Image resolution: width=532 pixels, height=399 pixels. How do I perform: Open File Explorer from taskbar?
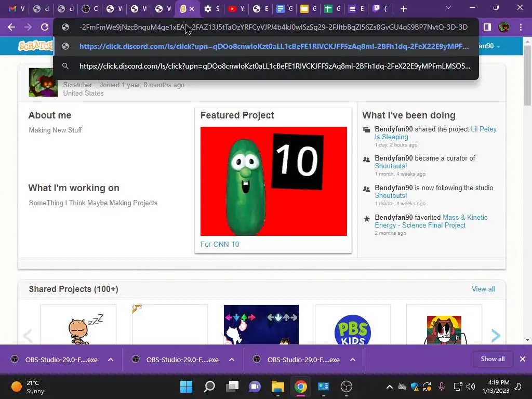(x=277, y=387)
